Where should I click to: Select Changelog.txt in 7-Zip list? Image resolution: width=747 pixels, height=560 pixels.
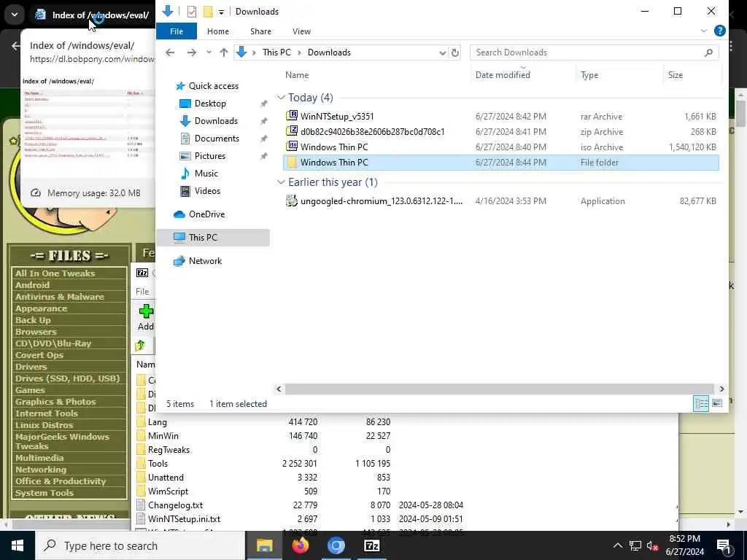point(175,505)
